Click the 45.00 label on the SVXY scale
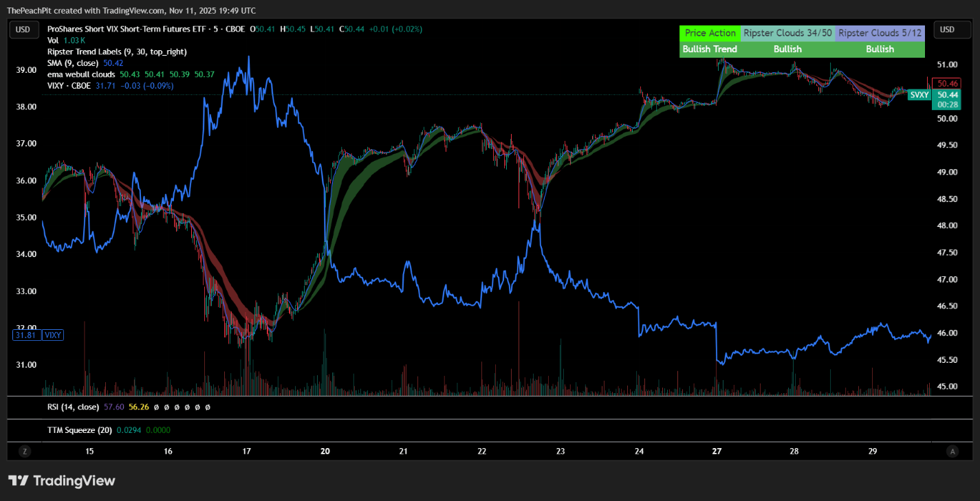The width and height of the screenshot is (980, 501). [947, 386]
